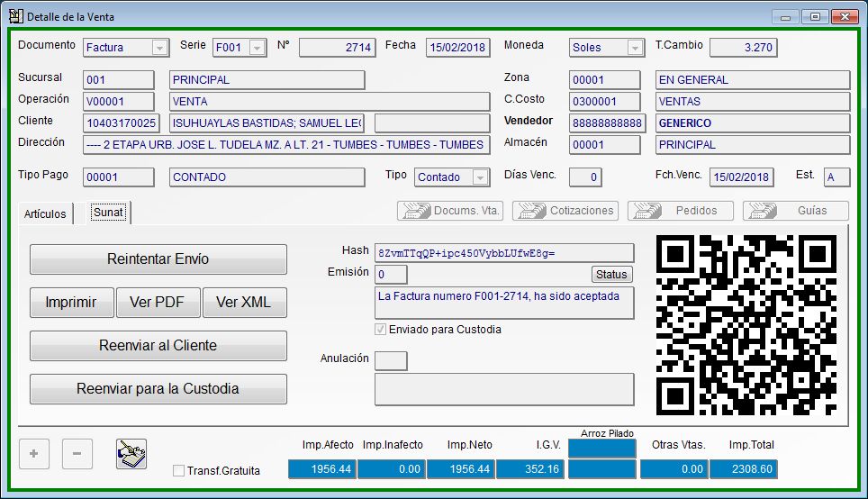Viewport: 868px width, 499px height.
Task: Click the print/edit icon button at bottom left
Action: [x=131, y=454]
